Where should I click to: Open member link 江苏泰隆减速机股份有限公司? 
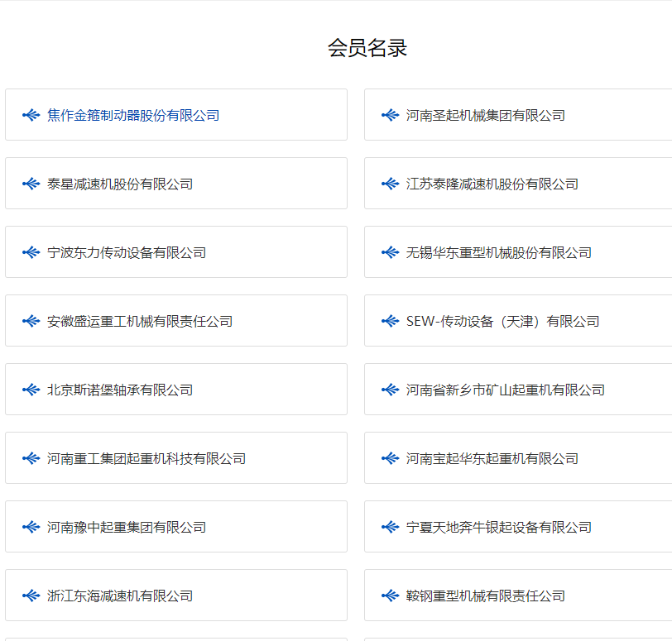(x=492, y=184)
